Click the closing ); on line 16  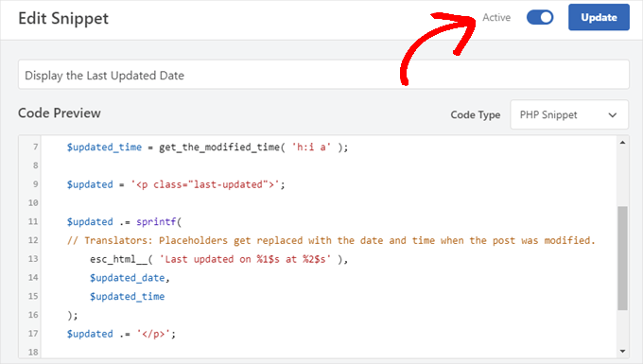72,315
